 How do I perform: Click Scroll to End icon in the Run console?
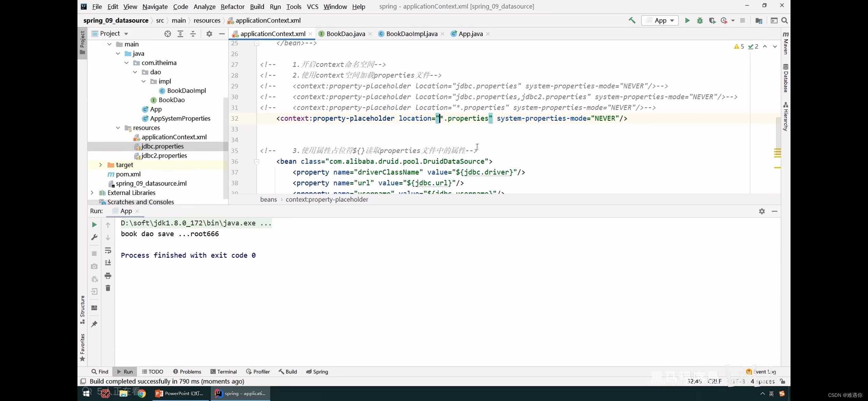click(x=108, y=263)
